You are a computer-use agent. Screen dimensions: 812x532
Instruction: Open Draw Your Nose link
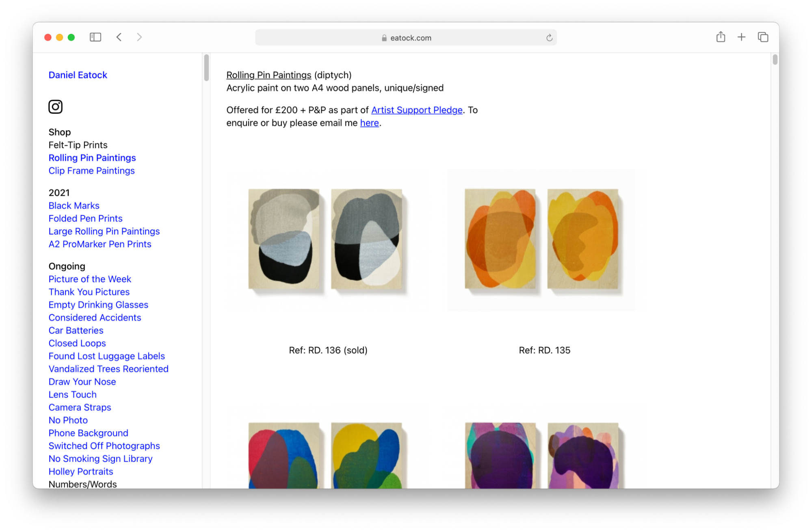(82, 382)
